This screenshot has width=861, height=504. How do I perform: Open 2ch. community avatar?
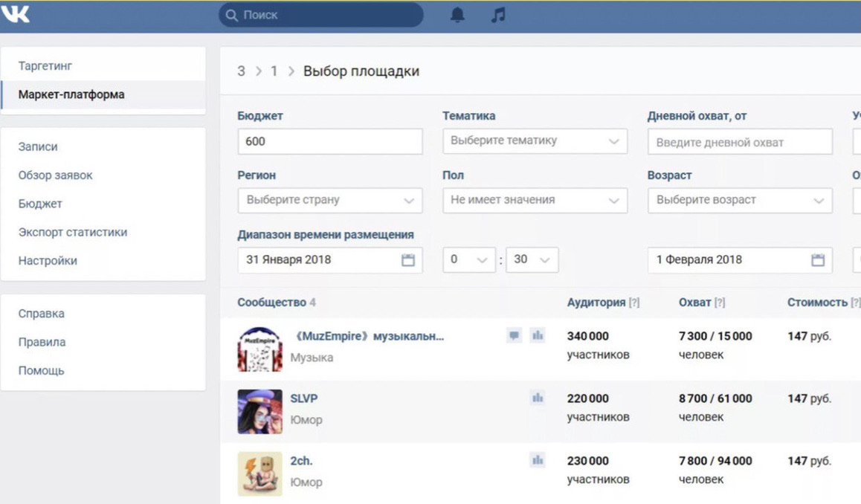[259, 474]
